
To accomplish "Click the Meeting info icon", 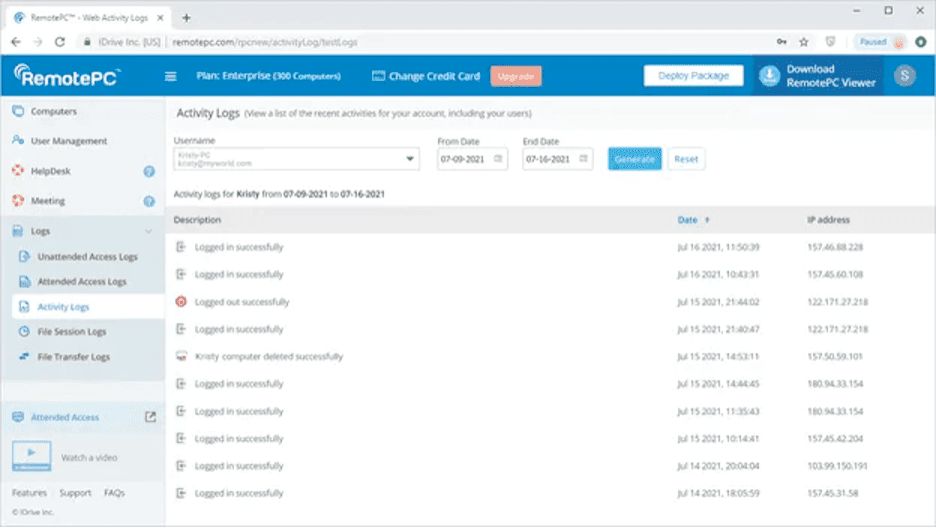I will tap(149, 201).
